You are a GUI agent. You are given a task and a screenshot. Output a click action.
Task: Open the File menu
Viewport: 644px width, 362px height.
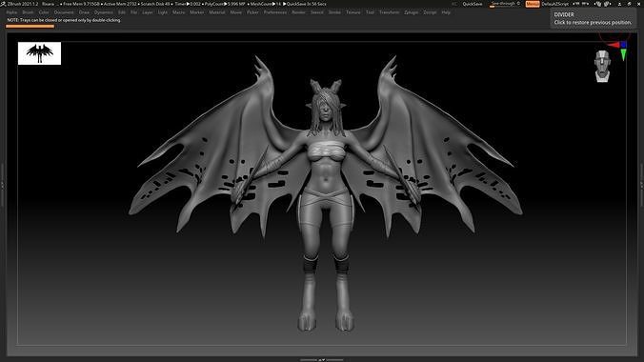[x=134, y=12]
